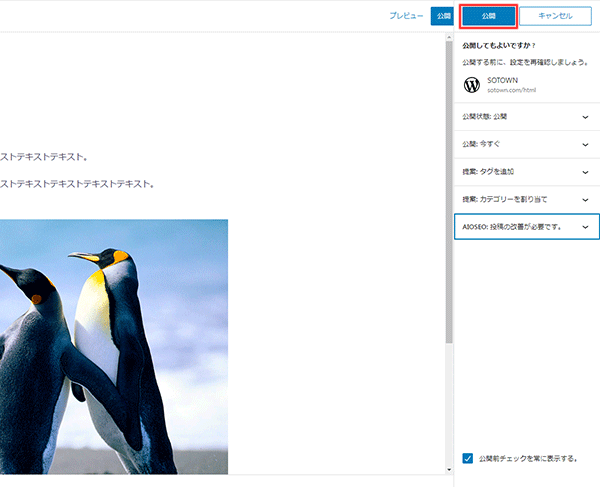
Task: Click the 公開する前に、設定を再確認しましょう text
Action: tap(525, 62)
